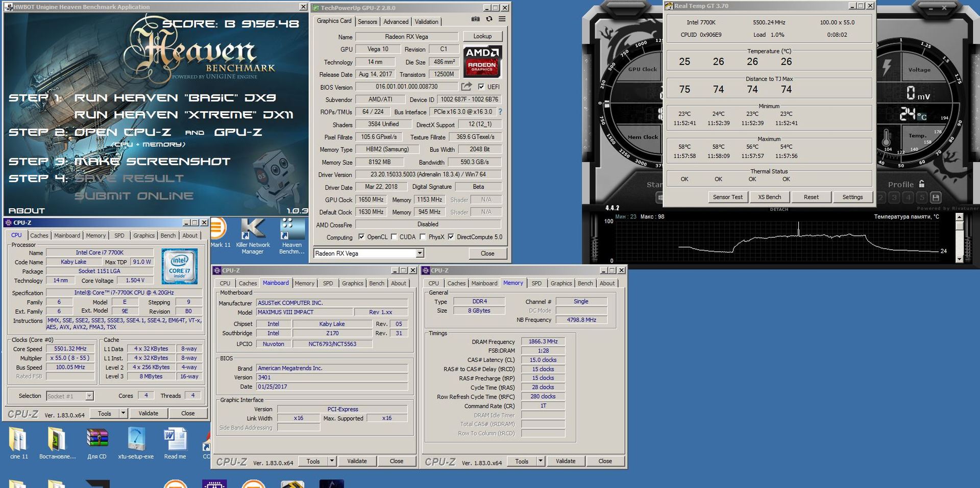980x488 pixels.
Task: Click the Lookup button in GPU-Z
Action: click(482, 36)
